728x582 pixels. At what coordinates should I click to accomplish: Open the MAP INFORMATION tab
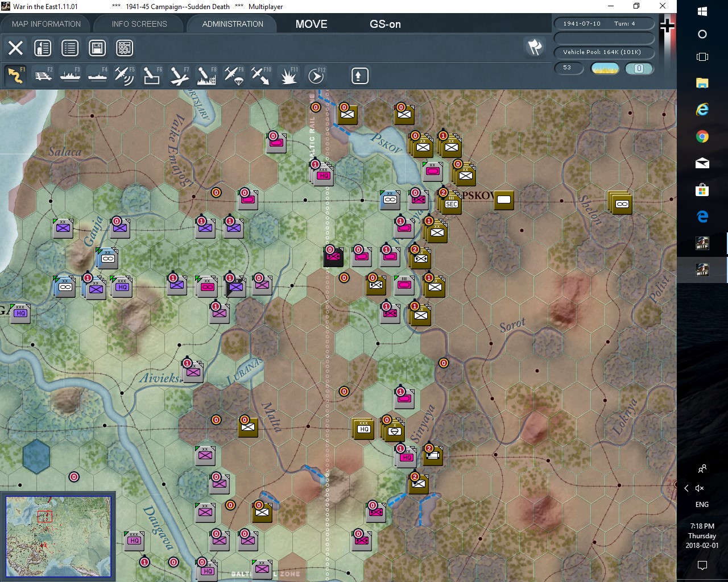tap(46, 24)
